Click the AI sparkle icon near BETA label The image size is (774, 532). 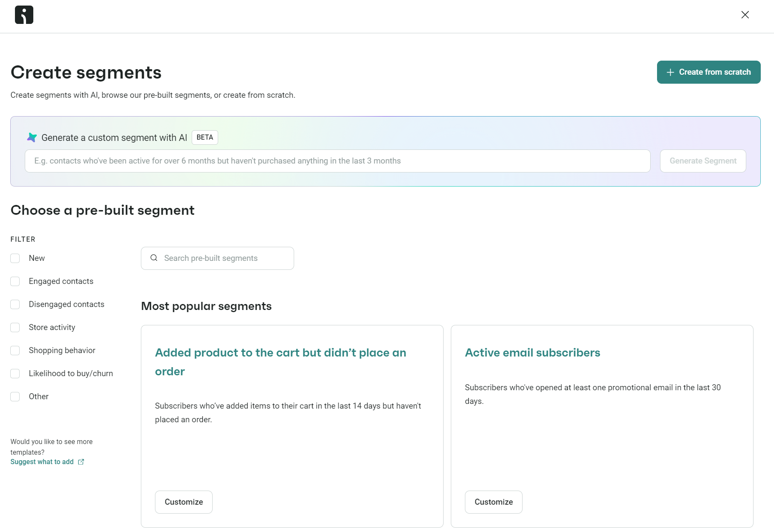(x=31, y=137)
